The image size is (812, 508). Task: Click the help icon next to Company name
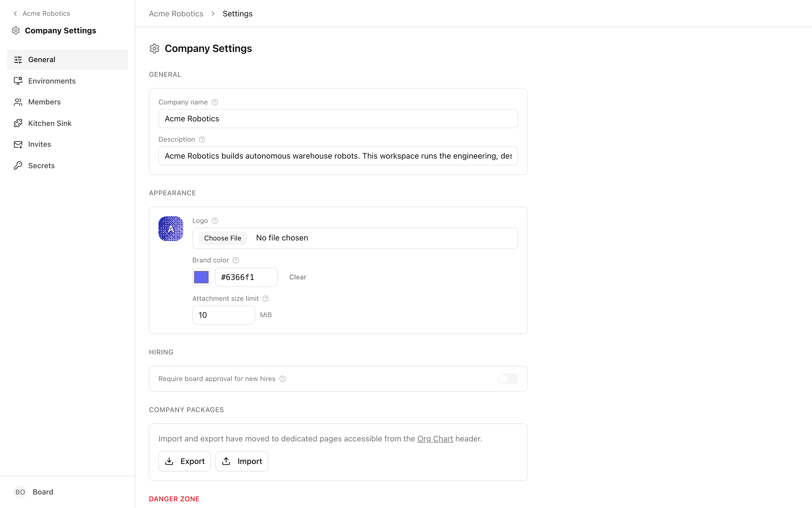click(215, 102)
